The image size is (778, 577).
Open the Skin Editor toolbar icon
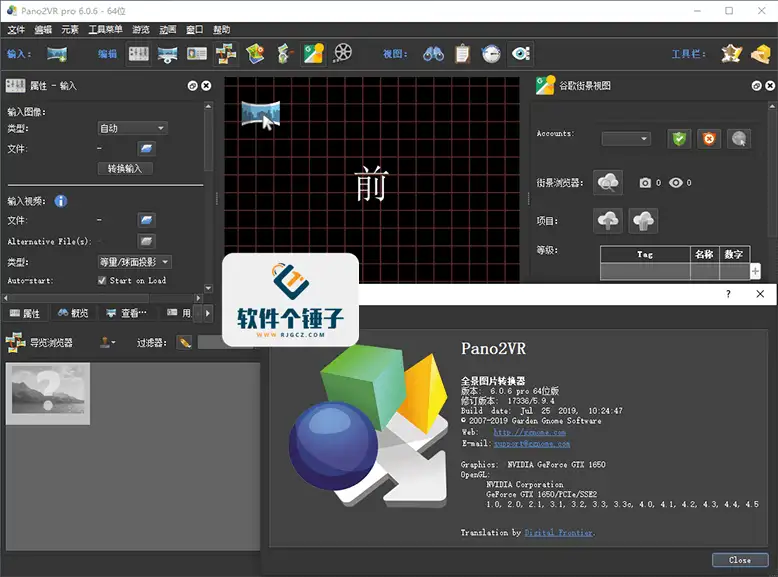tap(731, 54)
